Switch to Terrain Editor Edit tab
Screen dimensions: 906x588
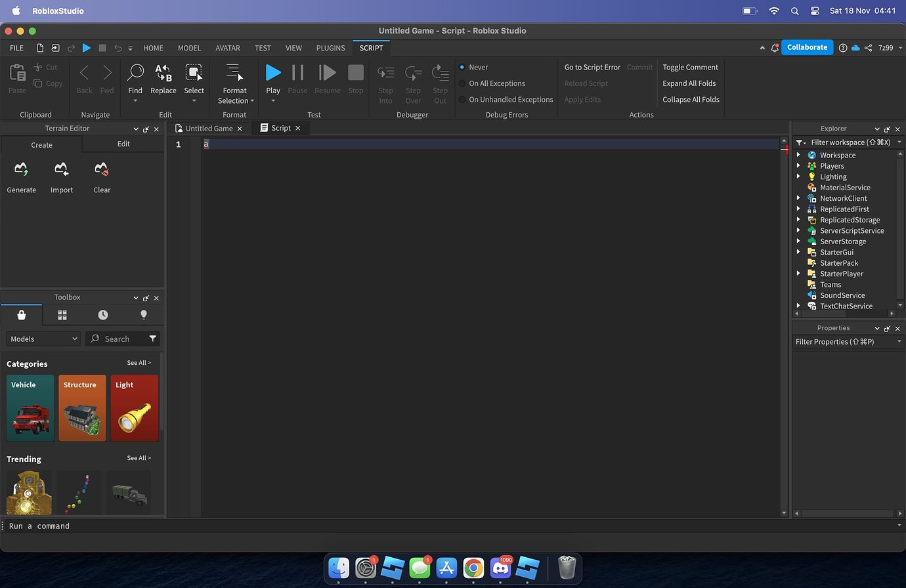point(123,144)
